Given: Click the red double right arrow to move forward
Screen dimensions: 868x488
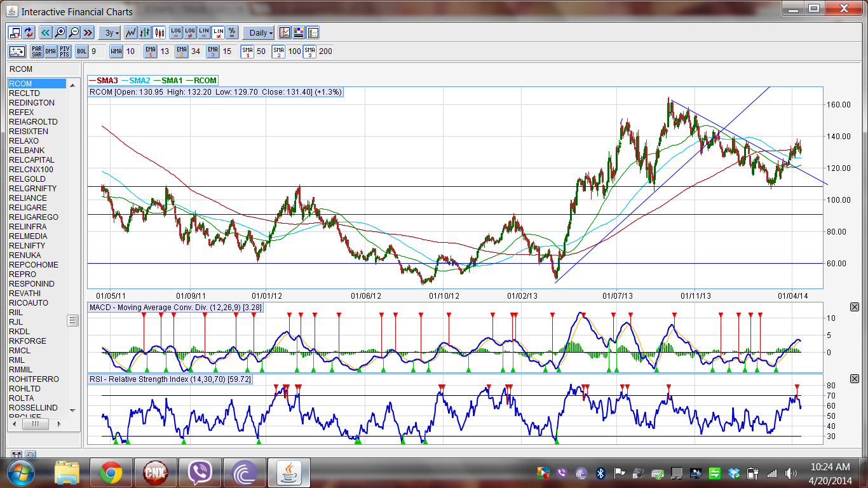Looking at the screenshot, I should coord(88,32).
